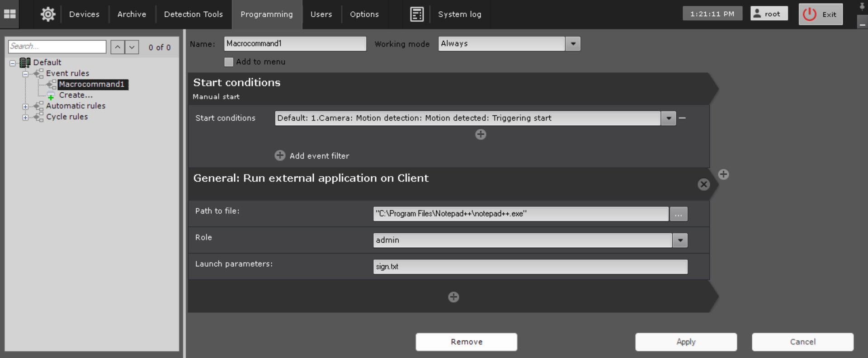Open the Role dropdown arrow

click(680, 240)
